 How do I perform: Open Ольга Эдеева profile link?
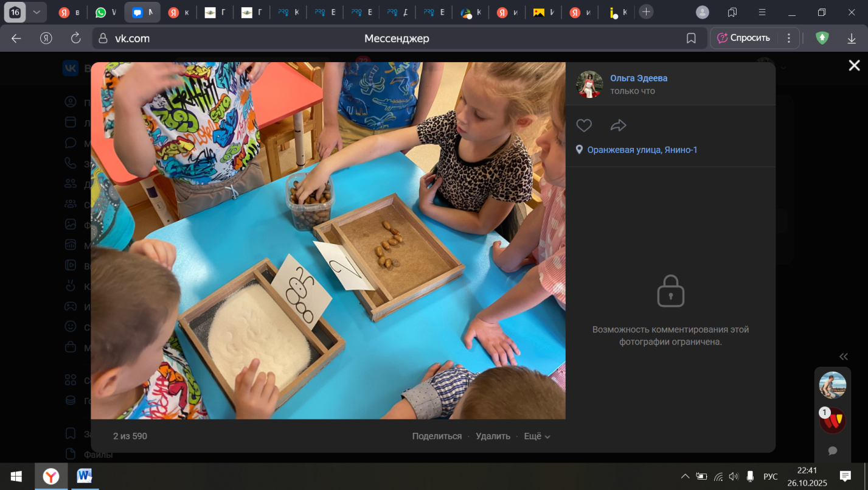click(639, 78)
